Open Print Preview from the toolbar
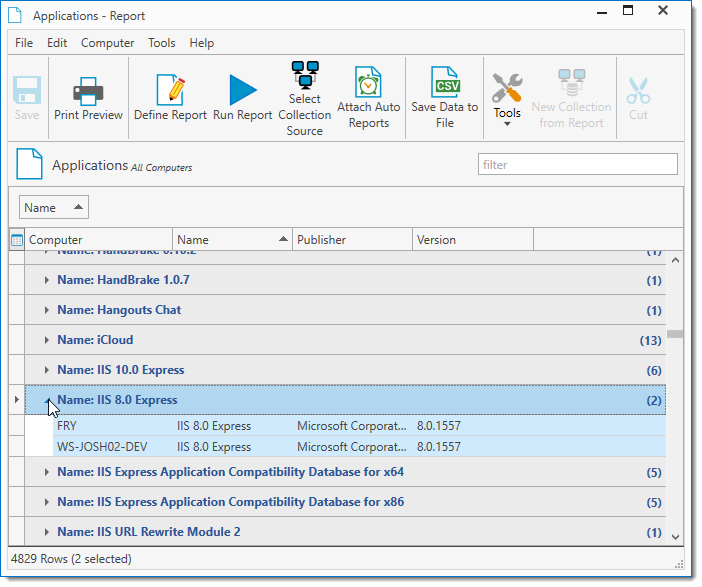The image size is (702, 587). pyautogui.click(x=88, y=98)
